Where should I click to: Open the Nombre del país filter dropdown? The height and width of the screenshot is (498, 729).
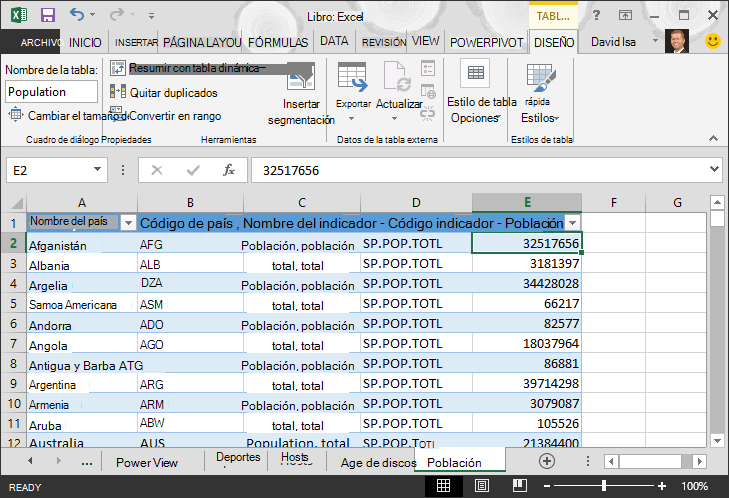point(128,223)
